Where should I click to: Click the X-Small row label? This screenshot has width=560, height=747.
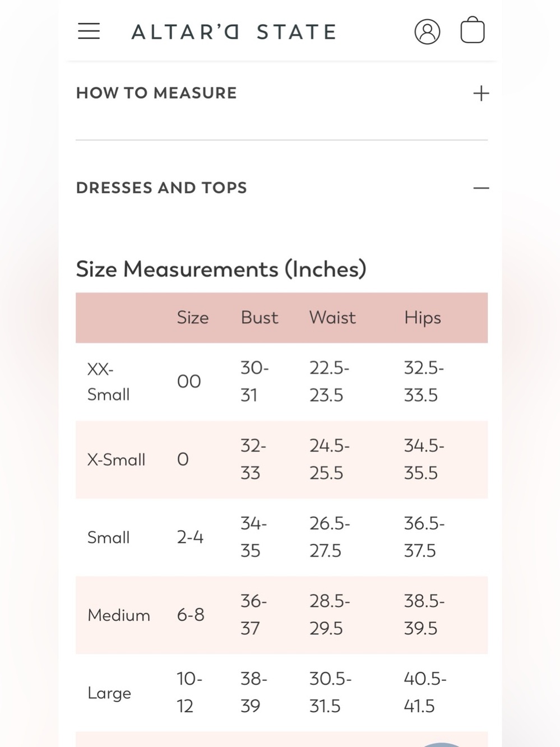point(116,460)
